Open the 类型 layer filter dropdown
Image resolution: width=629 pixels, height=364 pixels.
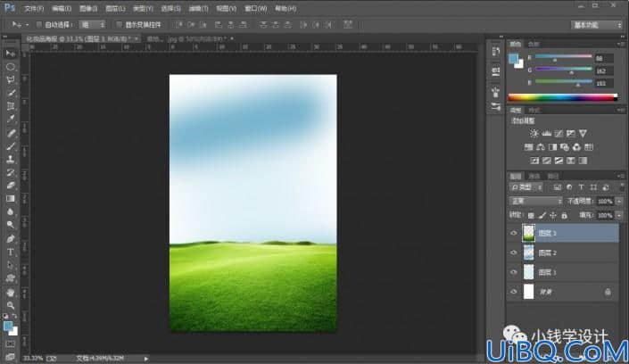[x=526, y=187]
